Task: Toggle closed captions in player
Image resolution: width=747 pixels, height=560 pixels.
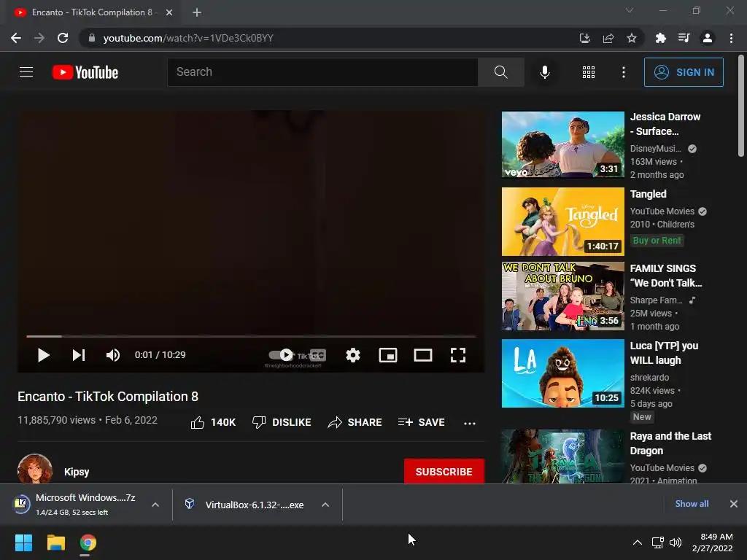Action: point(318,355)
